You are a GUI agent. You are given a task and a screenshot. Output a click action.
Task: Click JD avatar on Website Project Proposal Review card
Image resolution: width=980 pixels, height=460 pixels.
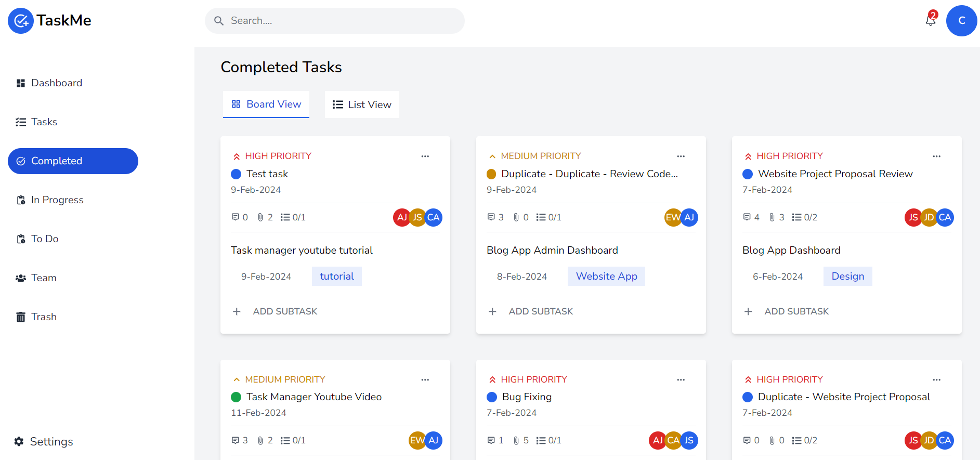(x=929, y=217)
